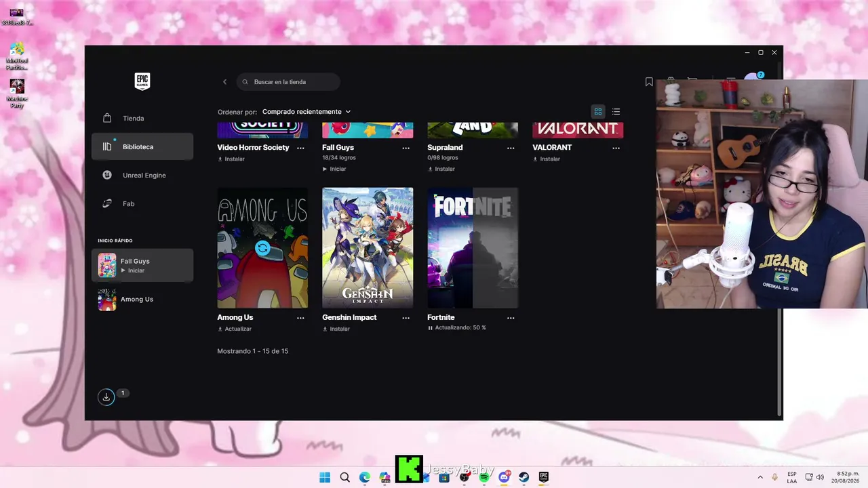Open options menu for VALORANT
Image resolution: width=868 pixels, height=488 pixels.
[x=616, y=148]
